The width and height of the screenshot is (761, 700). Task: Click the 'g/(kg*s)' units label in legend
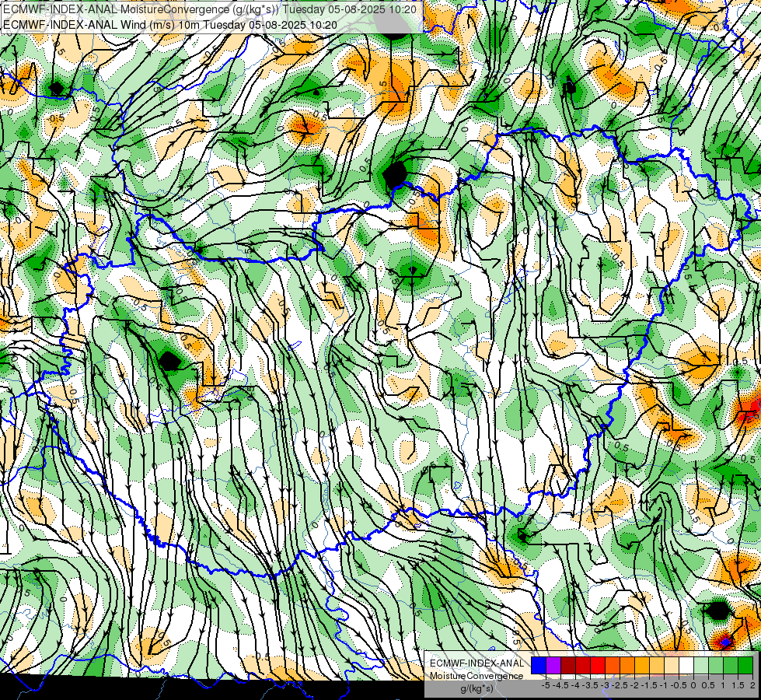476,689
